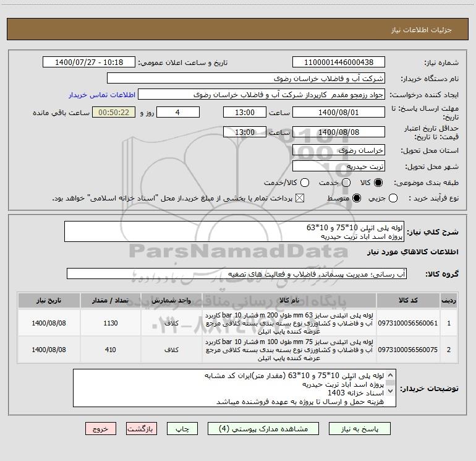Screen dimensions: 476x461
Task: Click the 75 mm pipe product name cell
Action: [x=289, y=350]
